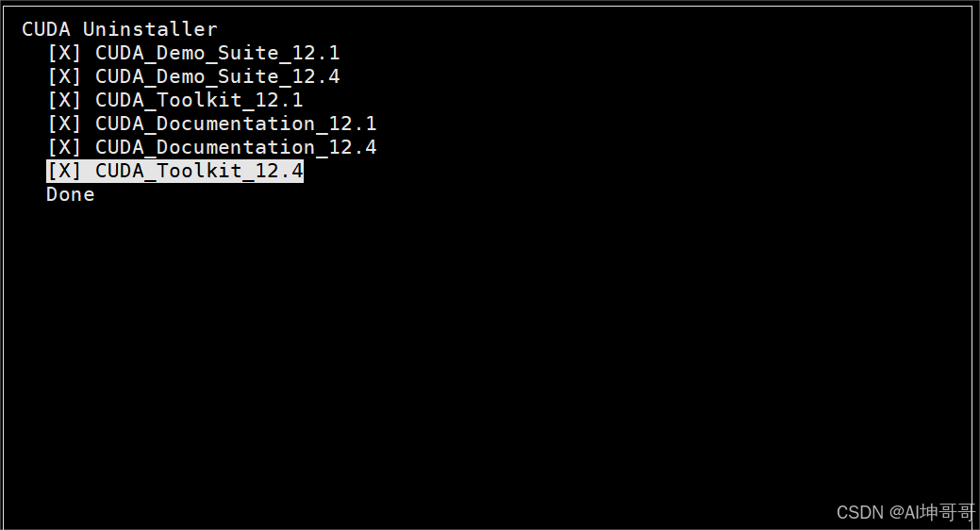Uncheck the box beside CUDA_Documentation_12.4
This screenshot has height=530, width=980.
[64, 147]
